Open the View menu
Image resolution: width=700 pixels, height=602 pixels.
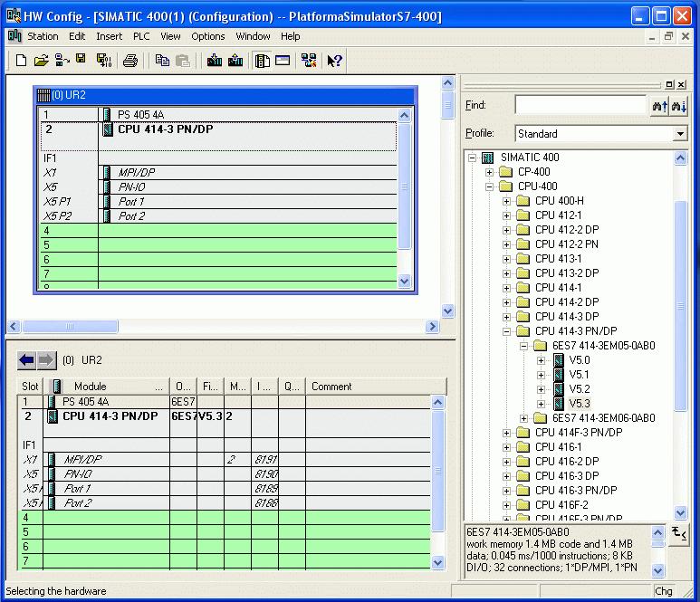(x=170, y=36)
